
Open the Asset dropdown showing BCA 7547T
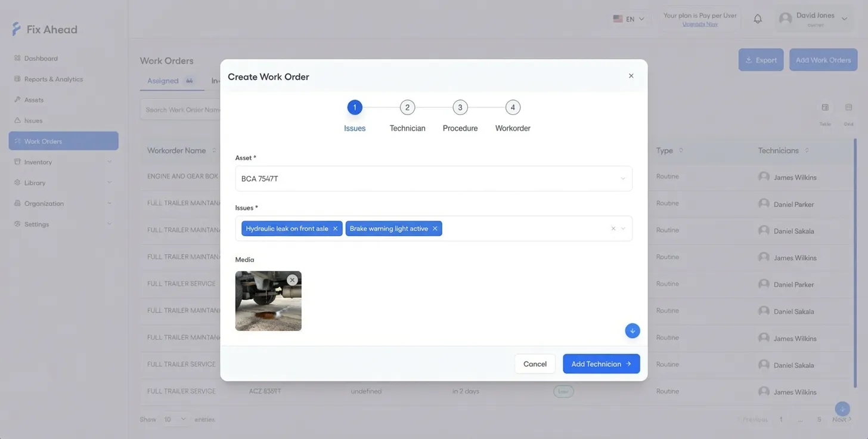point(433,178)
